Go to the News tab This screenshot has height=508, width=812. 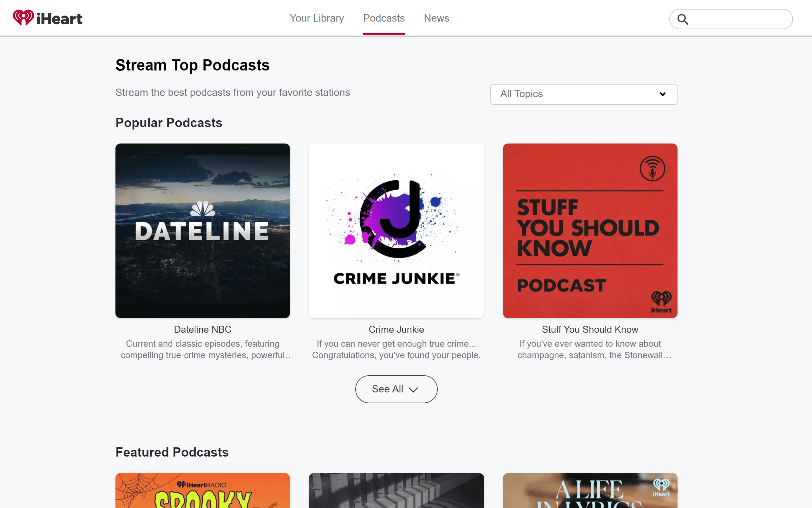click(x=436, y=18)
